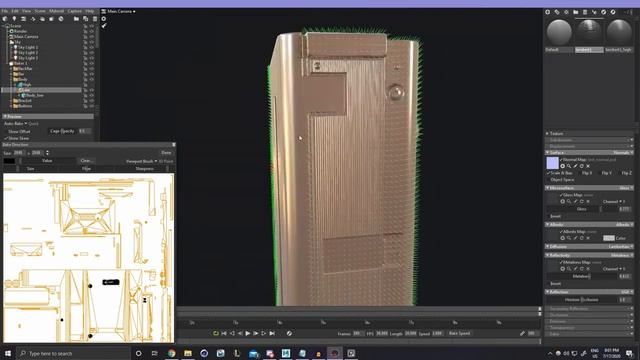
Task: Enable the Show Offset checkbox
Action: (x=6, y=131)
